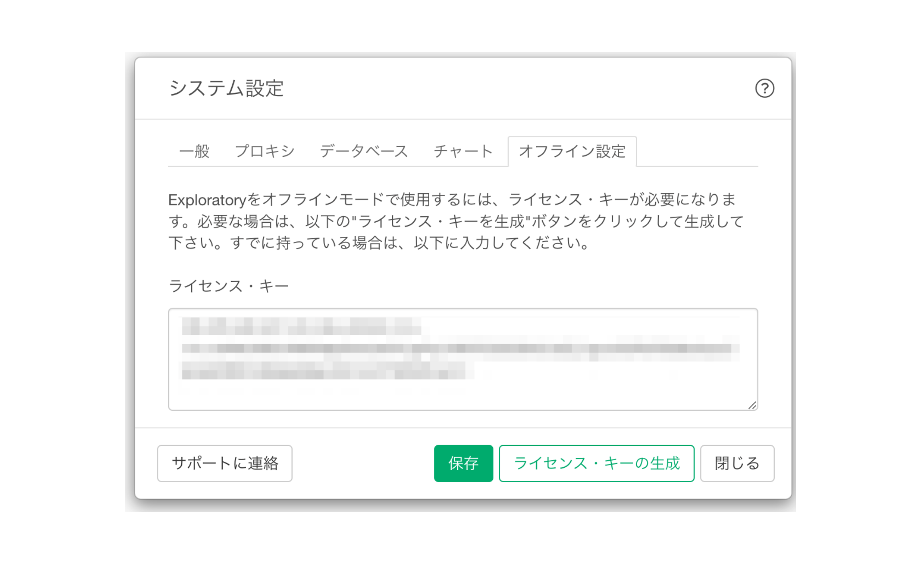Go to the チャート tab

pyautogui.click(x=463, y=151)
